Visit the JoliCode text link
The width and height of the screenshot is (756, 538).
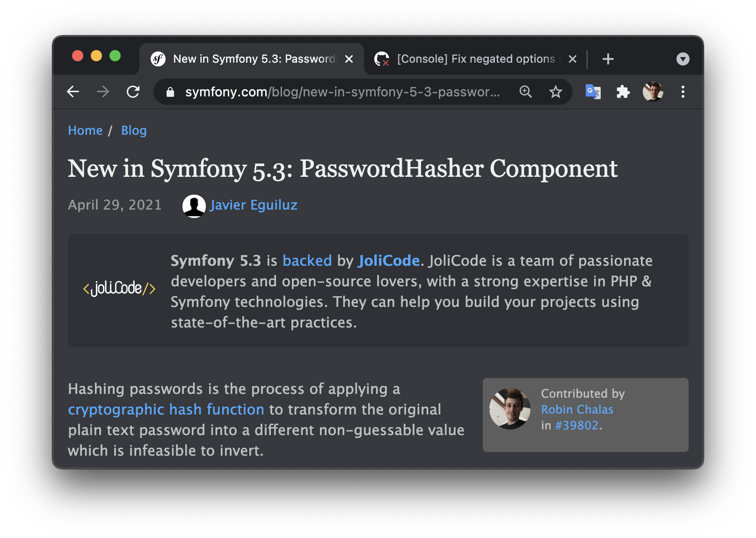[389, 261]
